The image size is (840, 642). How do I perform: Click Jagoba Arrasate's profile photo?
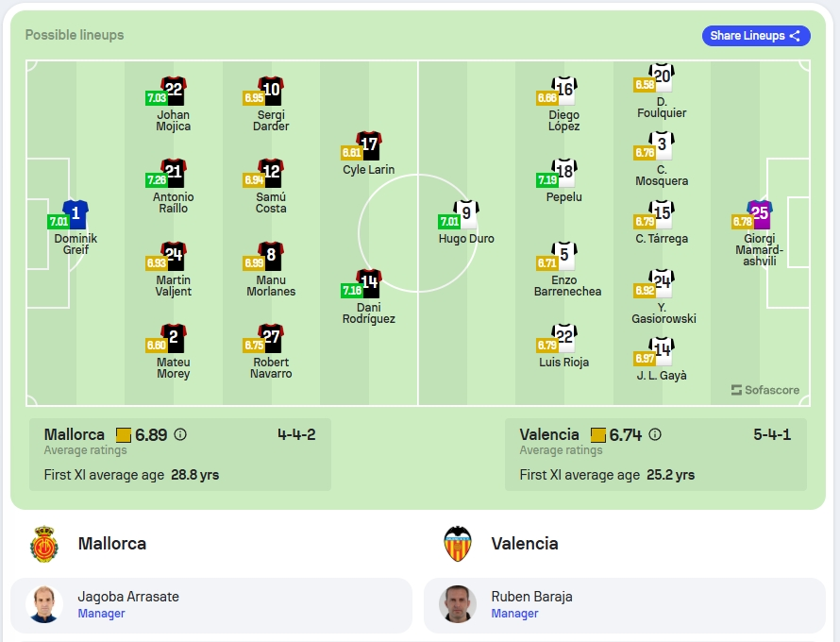pos(44,604)
